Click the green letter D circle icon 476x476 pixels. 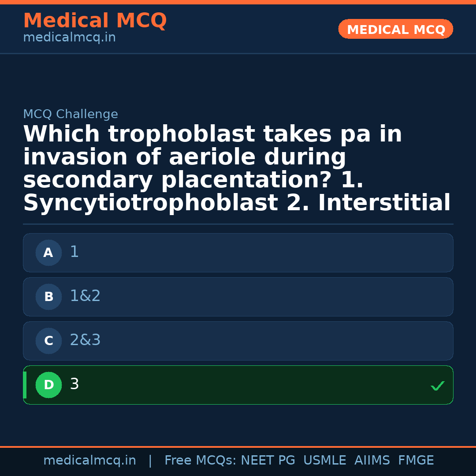48,385
